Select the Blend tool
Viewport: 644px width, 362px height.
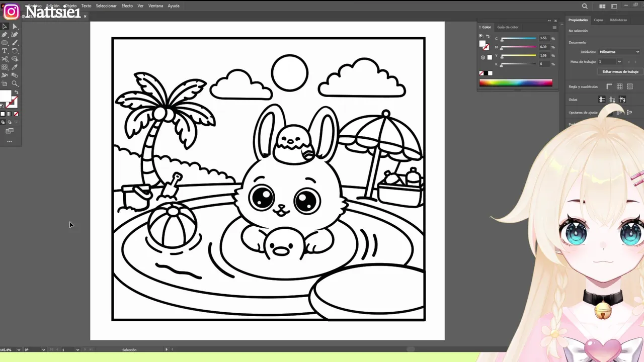click(15, 75)
